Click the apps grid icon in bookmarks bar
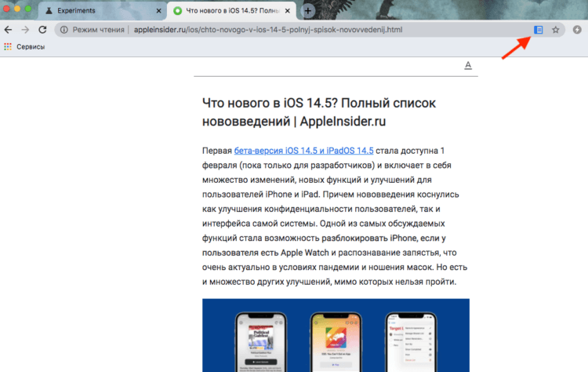Viewport: 588px width, 372px height. click(8, 47)
